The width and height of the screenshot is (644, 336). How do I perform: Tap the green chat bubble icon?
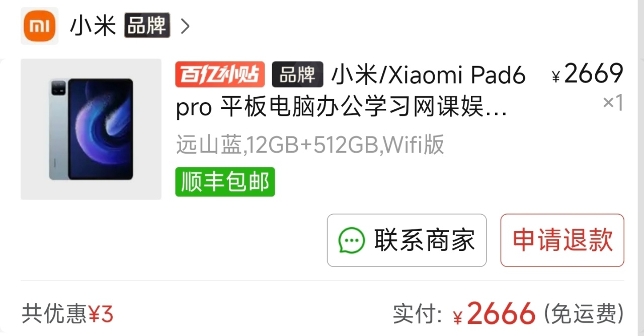point(351,240)
